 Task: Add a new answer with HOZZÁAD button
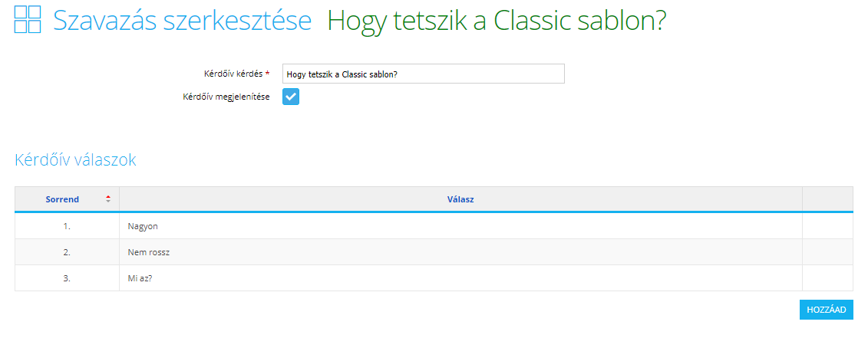point(827,310)
